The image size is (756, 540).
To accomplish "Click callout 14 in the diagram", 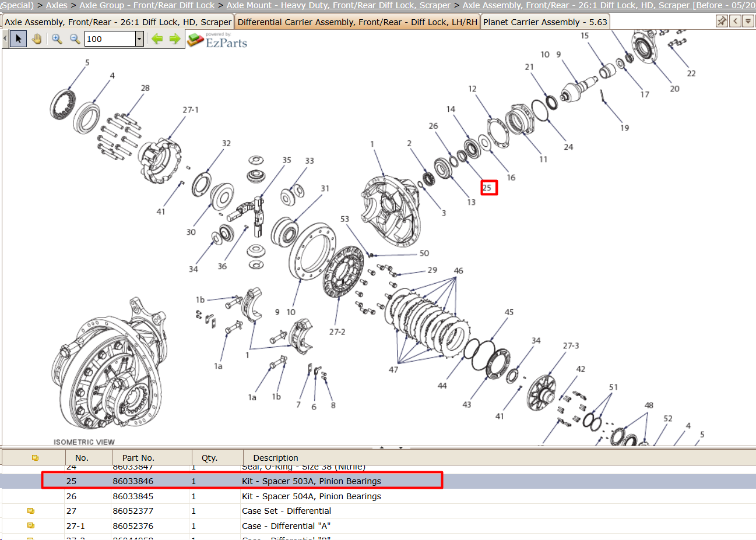I will coord(451,109).
